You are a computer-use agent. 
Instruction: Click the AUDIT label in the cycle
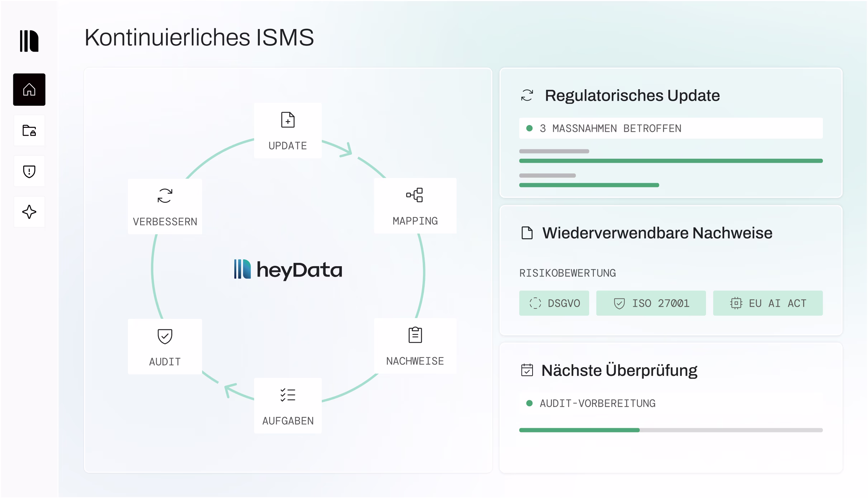[165, 362]
